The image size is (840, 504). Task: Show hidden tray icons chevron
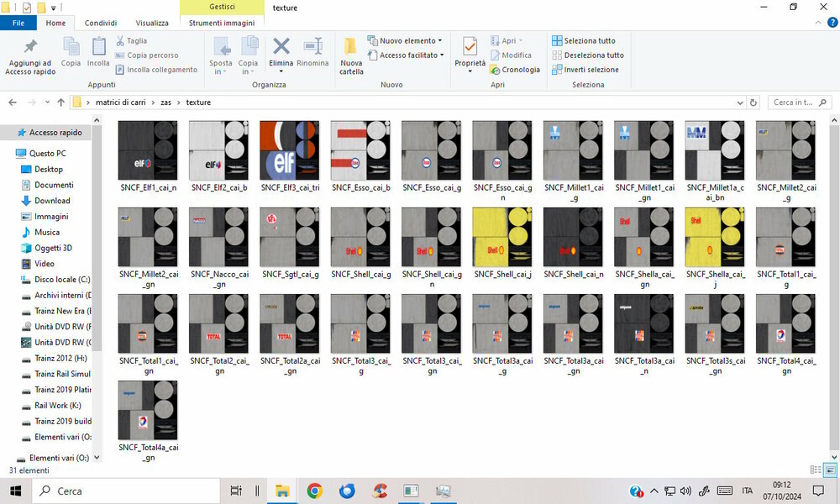click(654, 491)
